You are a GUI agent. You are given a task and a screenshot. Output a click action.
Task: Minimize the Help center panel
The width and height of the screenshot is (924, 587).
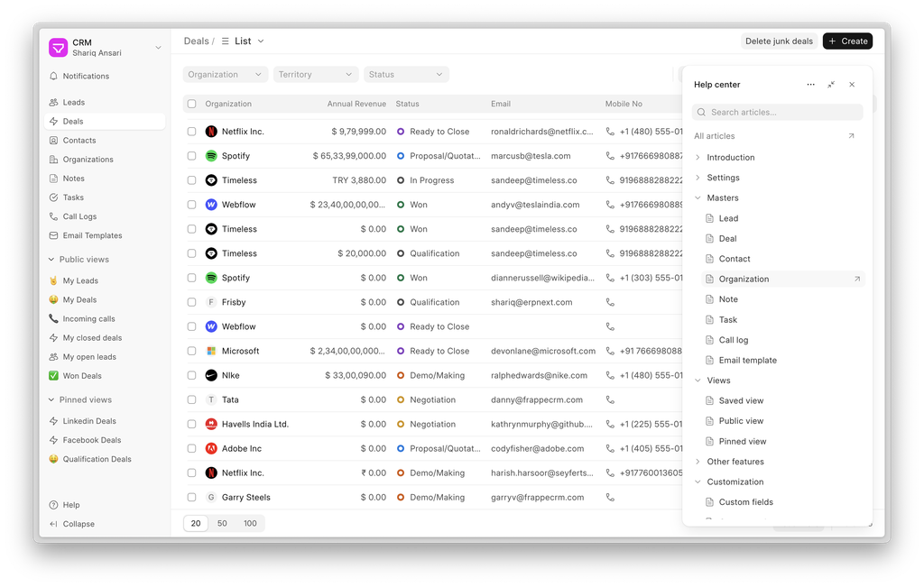click(831, 85)
